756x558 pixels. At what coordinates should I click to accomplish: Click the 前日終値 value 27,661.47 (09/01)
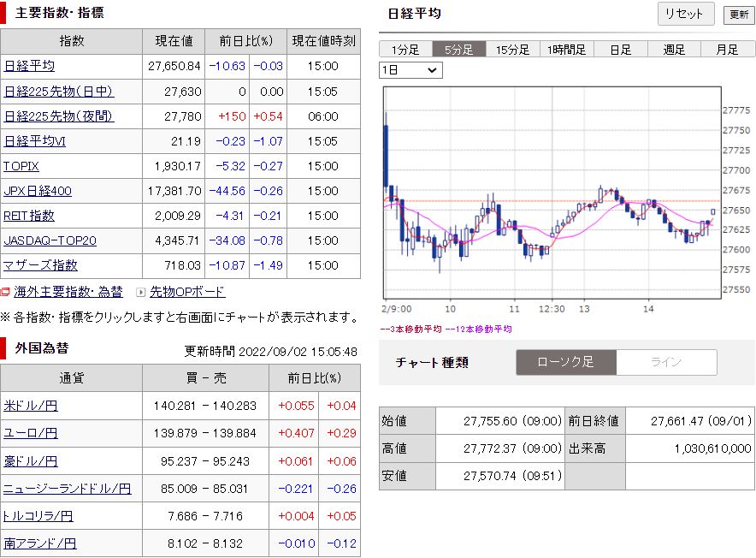(x=701, y=421)
